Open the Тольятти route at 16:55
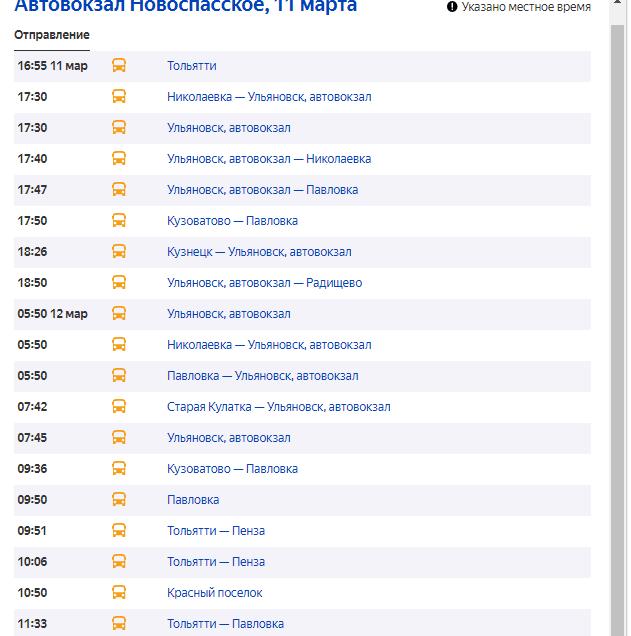Image resolution: width=631 pixels, height=636 pixels. (x=191, y=66)
